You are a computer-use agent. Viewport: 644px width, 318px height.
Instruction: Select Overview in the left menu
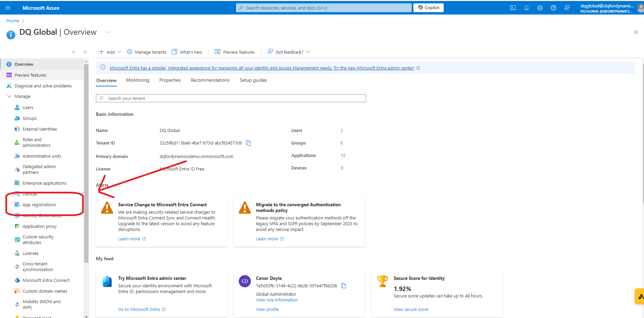point(42,64)
